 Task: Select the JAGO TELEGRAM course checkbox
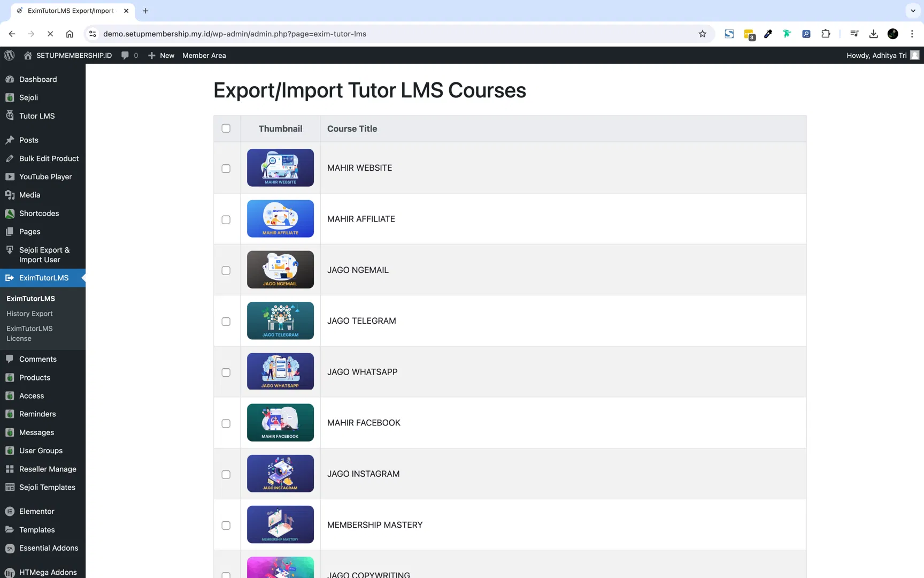pyautogui.click(x=226, y=321)
